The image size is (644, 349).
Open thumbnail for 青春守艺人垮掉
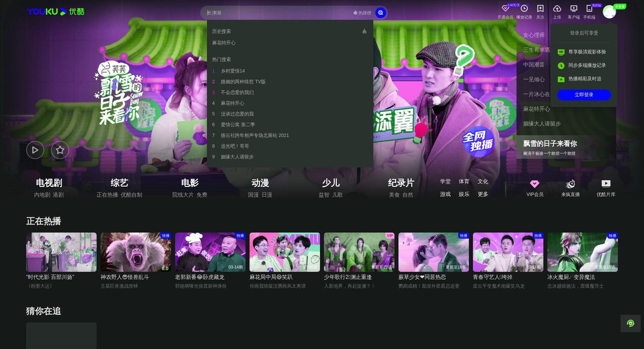tap(508, 252)
